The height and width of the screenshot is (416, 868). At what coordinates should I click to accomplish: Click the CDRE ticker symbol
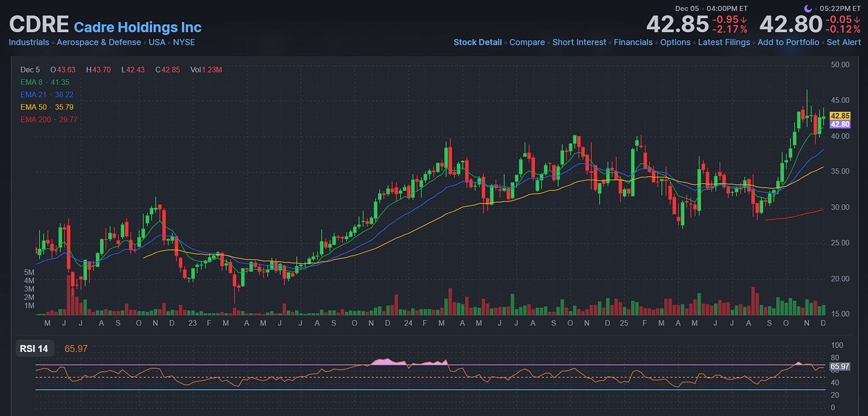38,24
